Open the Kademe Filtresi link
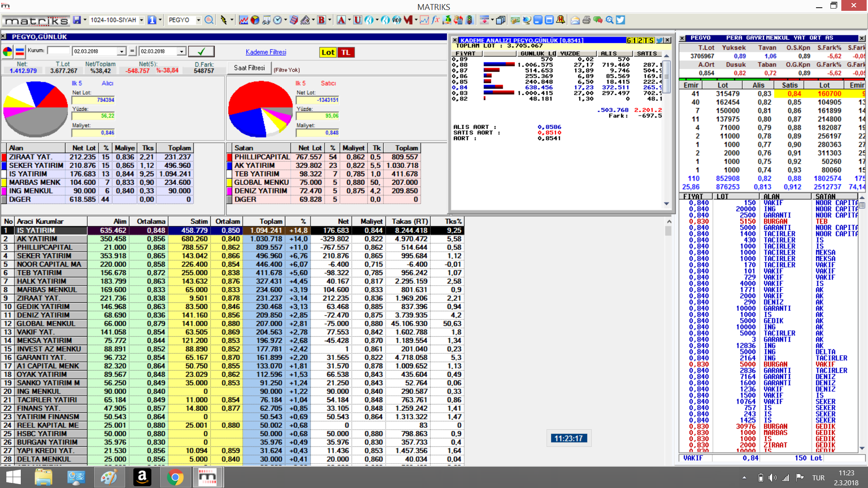Image resolution: width=868 pixels, height=488 pixels. (x=266, y=52)
